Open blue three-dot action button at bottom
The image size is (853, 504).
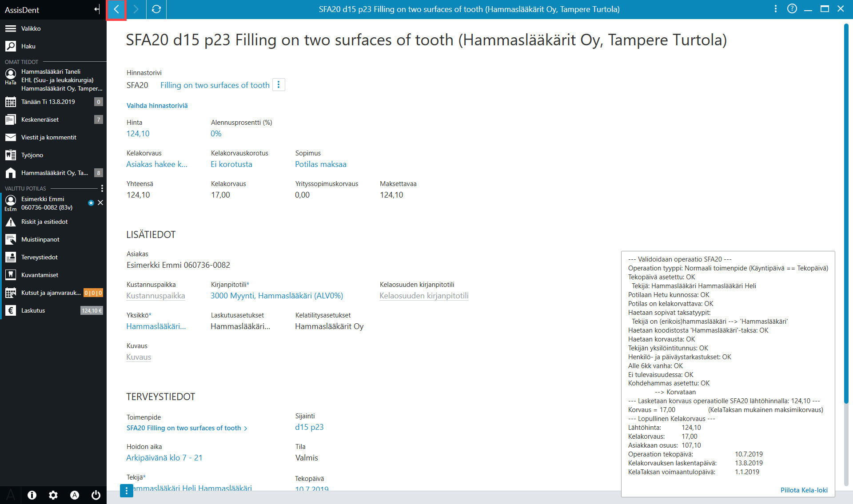click(127, 491)
